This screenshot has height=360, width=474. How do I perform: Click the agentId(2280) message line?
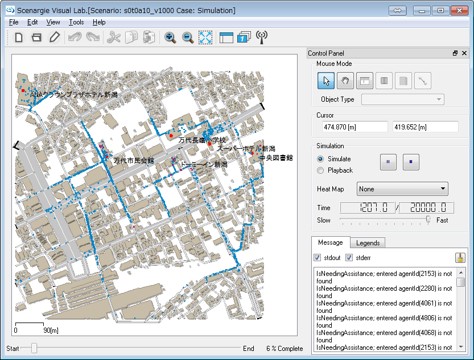[x=384, y=292]
